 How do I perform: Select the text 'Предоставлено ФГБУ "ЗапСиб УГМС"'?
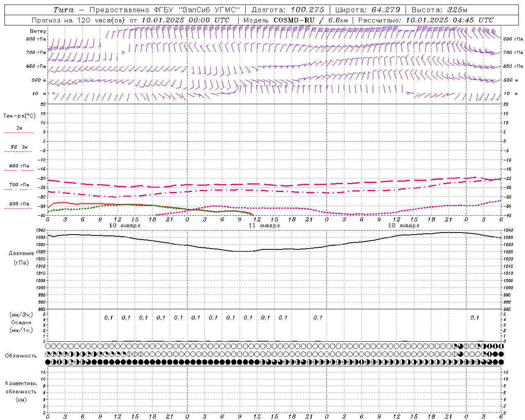(164, 10)
